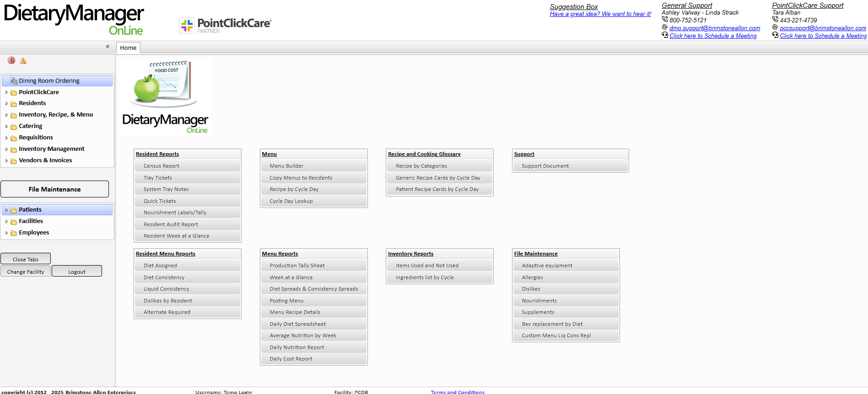Click the Catering folder icon

[14, 127]
